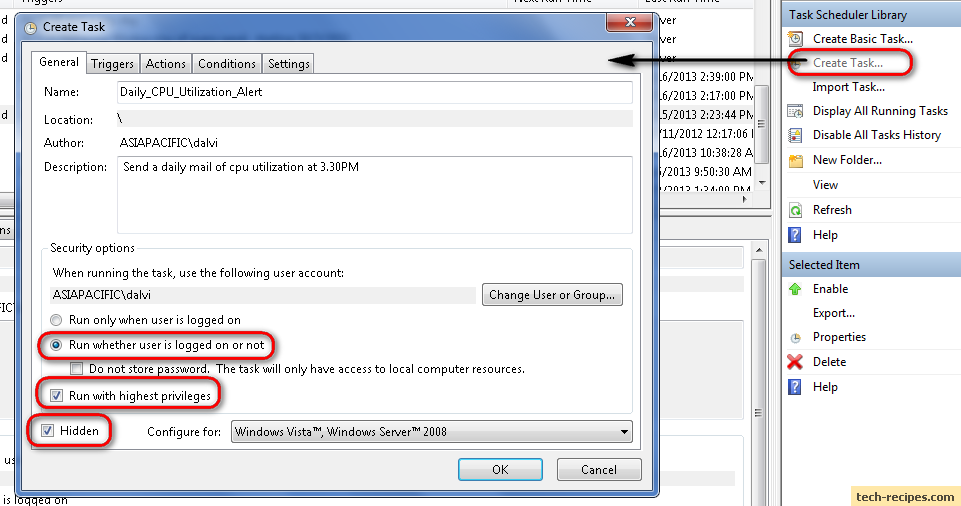Click Display All Running Tasks link

click(880, 111)
